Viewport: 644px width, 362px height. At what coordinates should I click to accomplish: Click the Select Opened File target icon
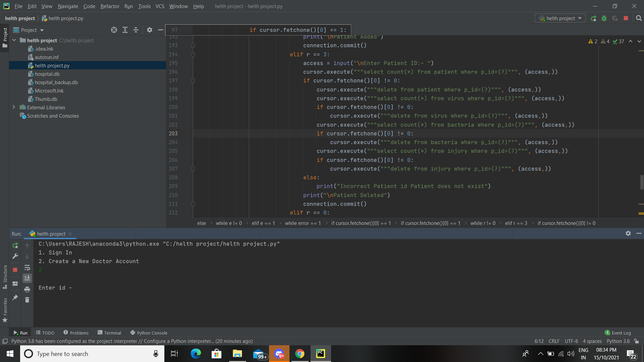click(114, 30)
